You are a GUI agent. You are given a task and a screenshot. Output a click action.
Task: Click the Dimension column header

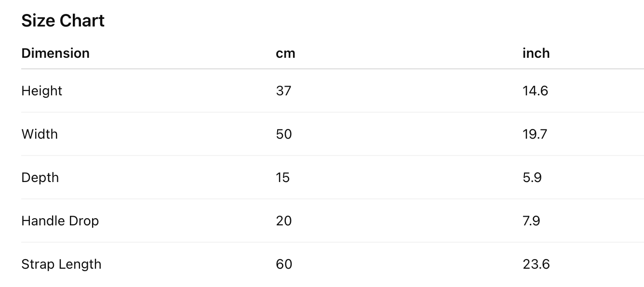55,53
